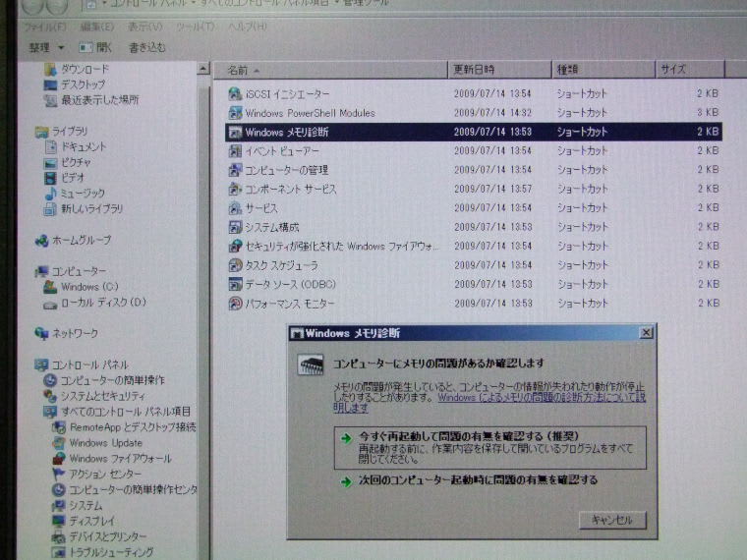
Task: Open the ファイル(F) menu
Action: pyautogui.click(x=45, y=28)
